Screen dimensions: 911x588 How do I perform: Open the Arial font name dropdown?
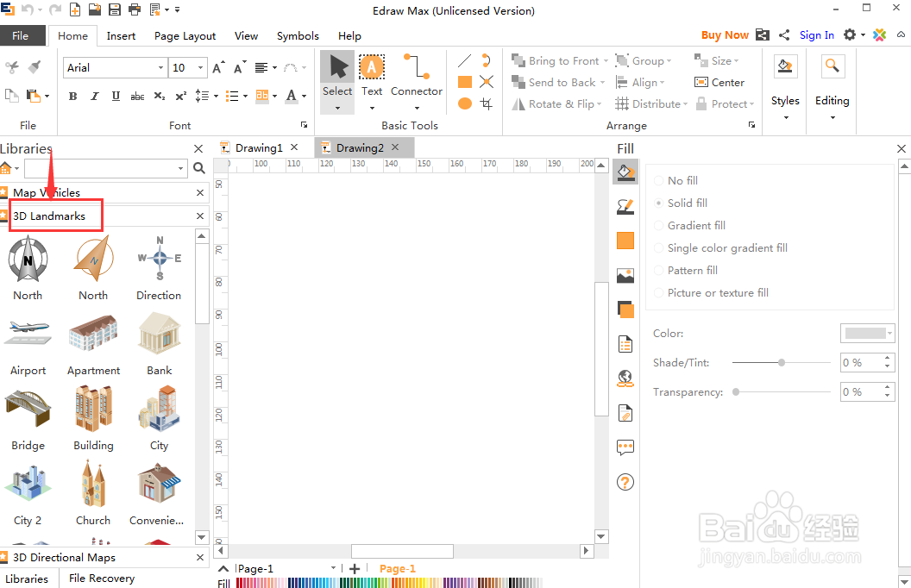coord(161,68)
